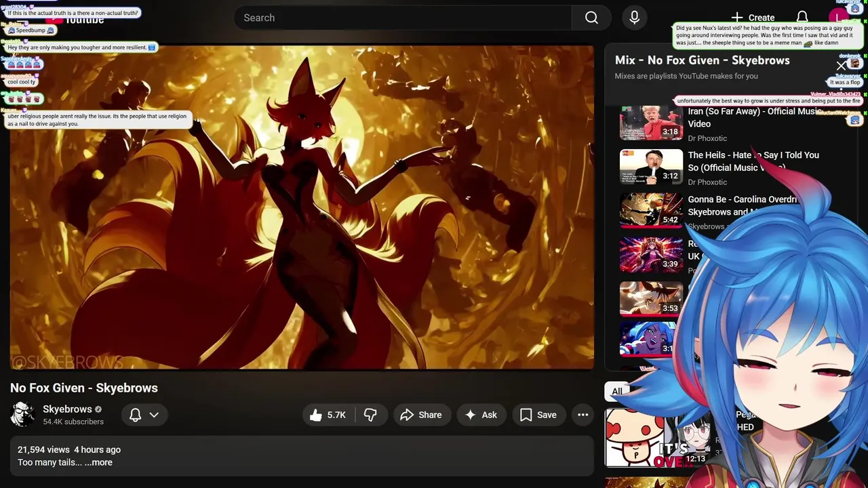Screen dimensions: 868x488
Task: Open the 12:13 recommended video thumbnail
Action: coord(656,437)
